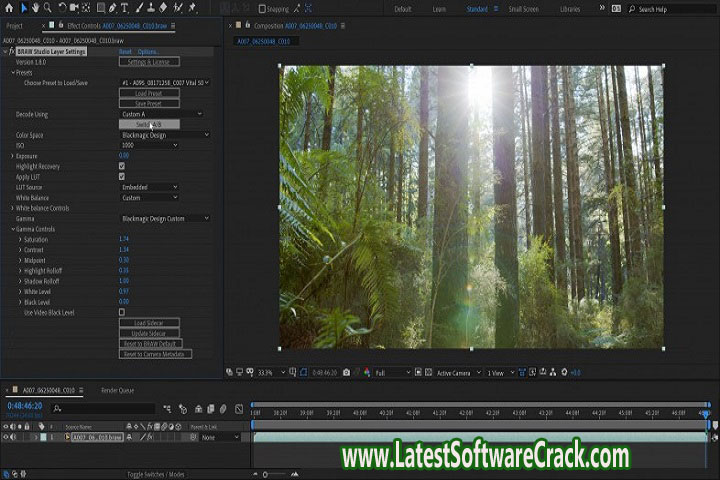Screen dimensions: 720x480
Task: Select the Type text tool
Action: tap(126, 9)
